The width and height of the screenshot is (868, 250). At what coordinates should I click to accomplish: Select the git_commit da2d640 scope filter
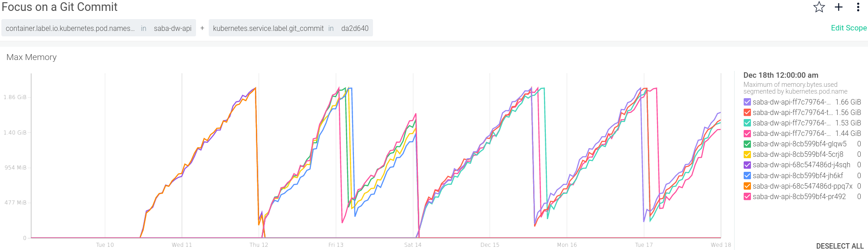tap(290, 28)
